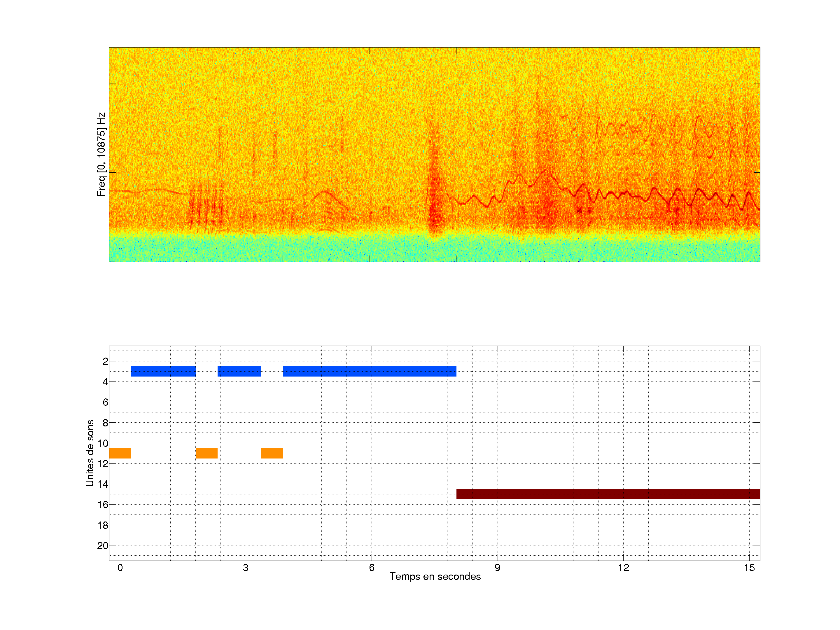Click the y-axis tick label 2
840x630 pixels.
click(105, 361)
